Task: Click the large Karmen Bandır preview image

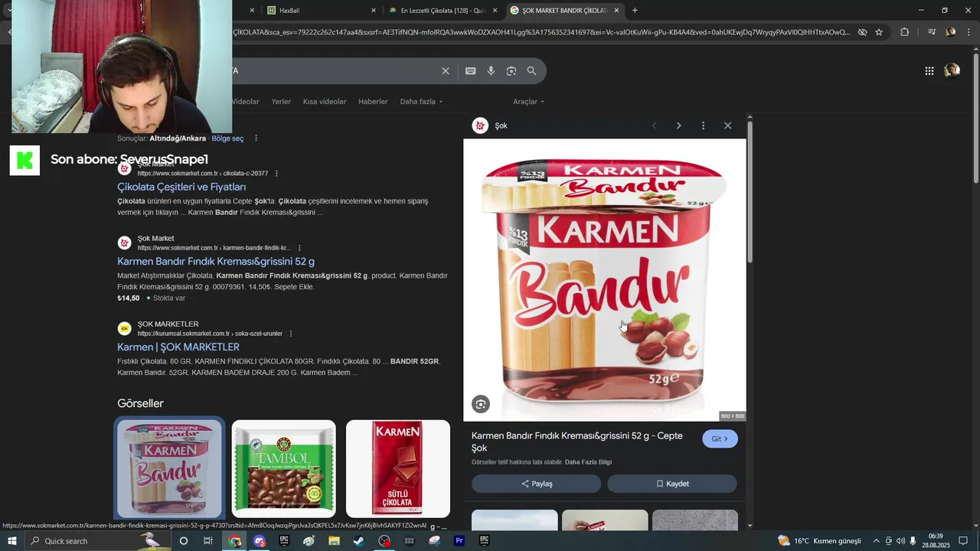Action: tap(604, 280)
